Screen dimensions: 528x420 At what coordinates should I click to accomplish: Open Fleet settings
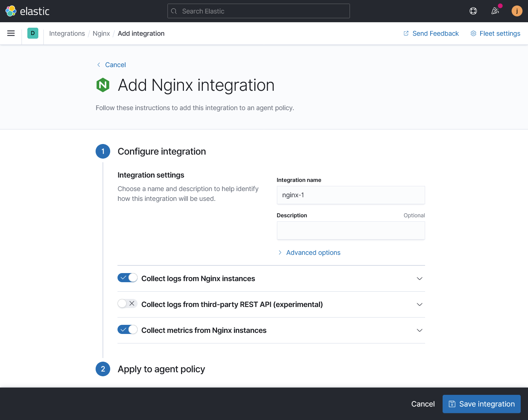pyautogui.click(x=496, y=33)
